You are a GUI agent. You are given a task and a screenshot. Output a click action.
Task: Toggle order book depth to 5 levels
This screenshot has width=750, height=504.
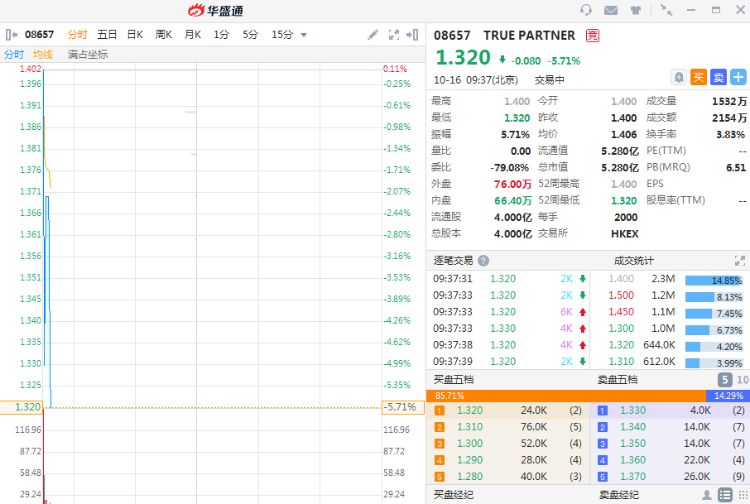pos(724,380)
